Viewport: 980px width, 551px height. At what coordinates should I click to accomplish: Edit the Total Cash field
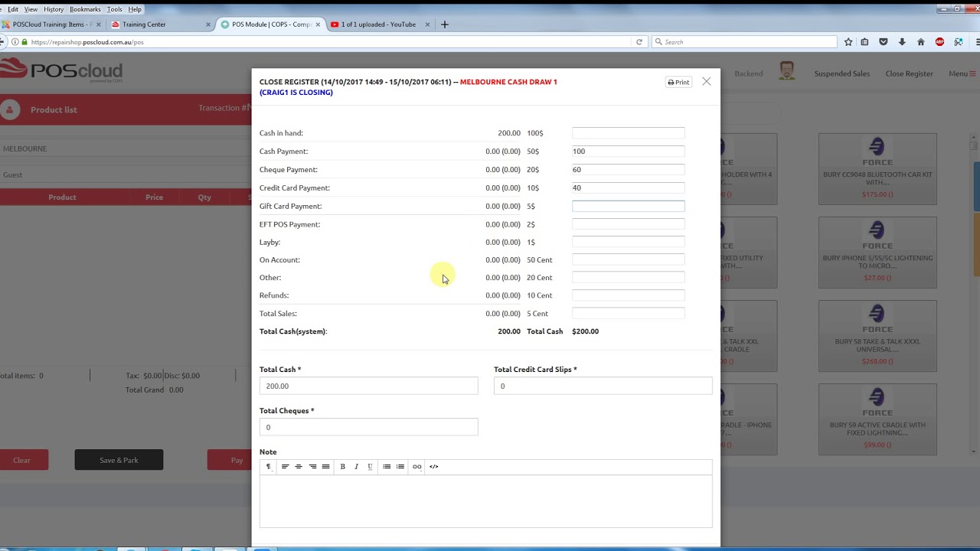368,386
